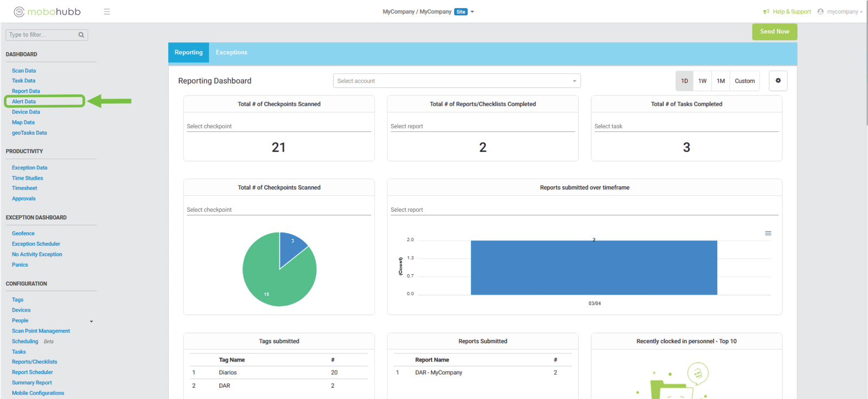868x399 pixels.
Task: Switch timeframe to 1M
Action: pyautogui.click(x=720, y=81)
